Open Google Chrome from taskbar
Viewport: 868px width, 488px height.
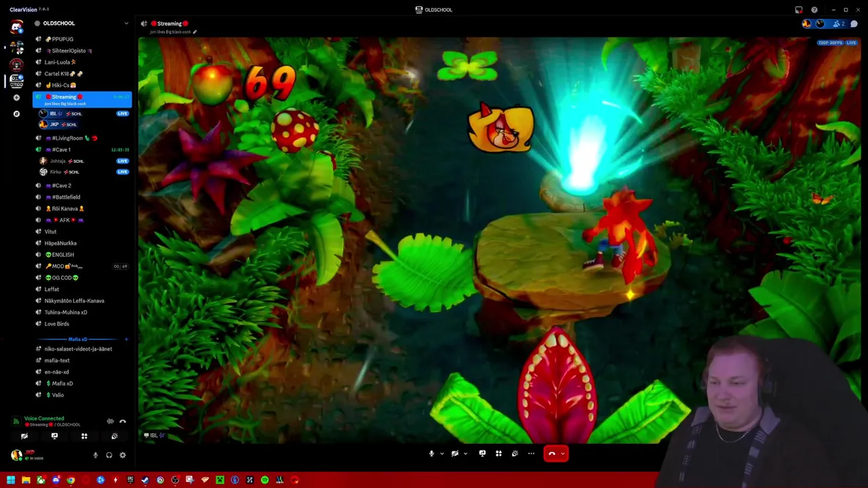point(71,480)
